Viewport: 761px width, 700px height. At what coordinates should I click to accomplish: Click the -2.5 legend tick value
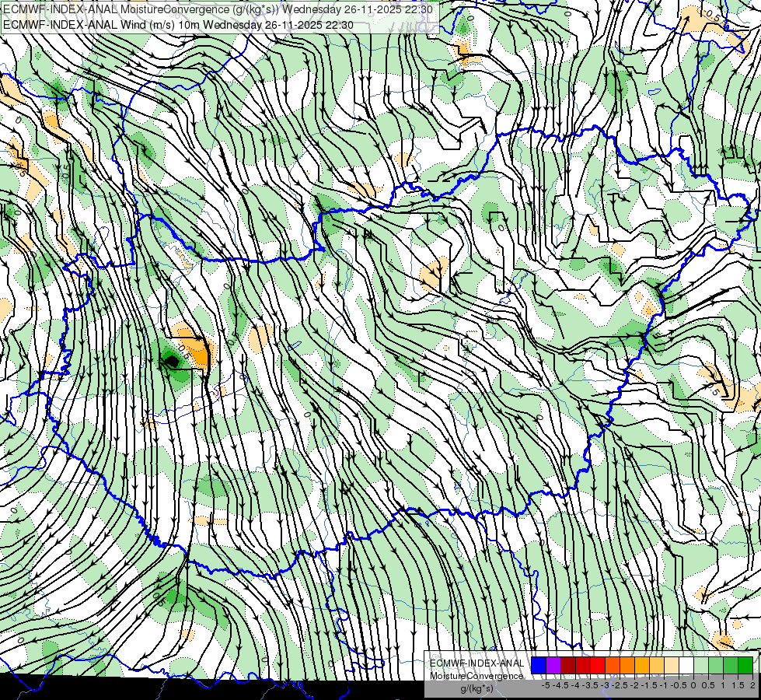point(620,685)
